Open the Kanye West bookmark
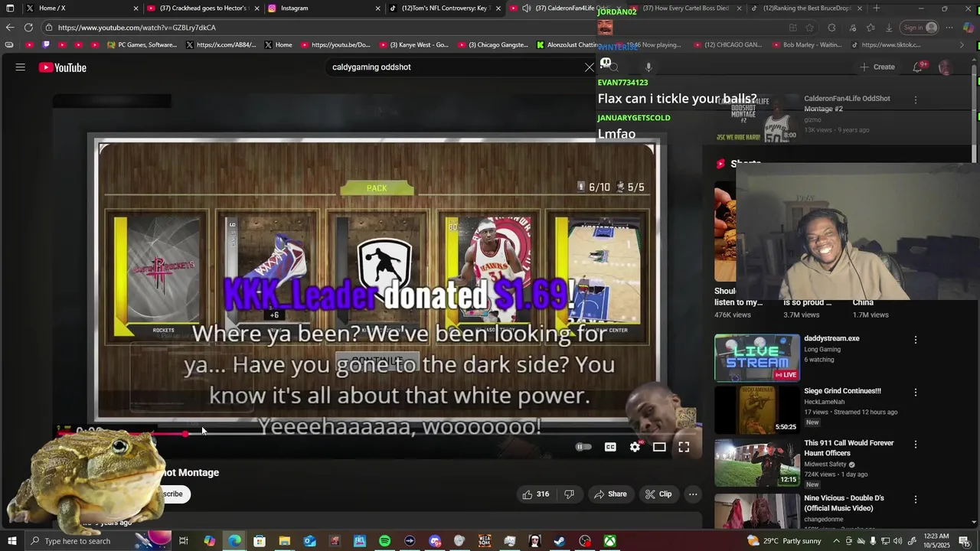 [414, 45]
